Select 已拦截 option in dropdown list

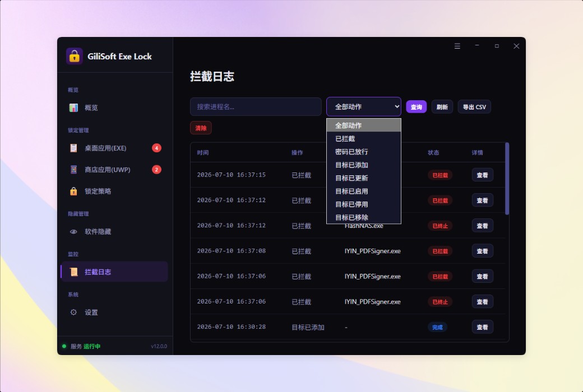[x=364, y=138]
